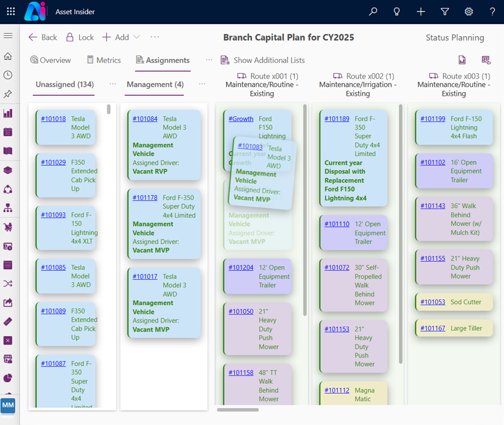The height and width of the screenshot is (425, 504).
Task: Open more tabs ellipsis after Assignments
Action: (209, 60)
